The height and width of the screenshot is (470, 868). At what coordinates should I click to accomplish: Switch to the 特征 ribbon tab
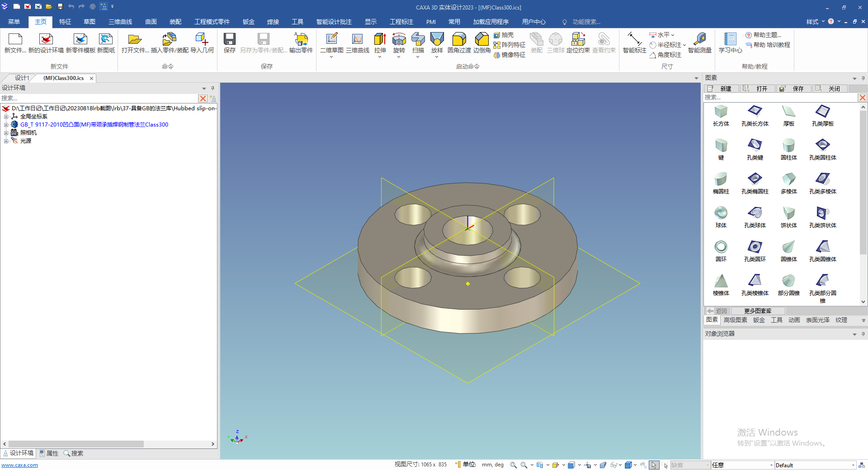coord(65,22)
